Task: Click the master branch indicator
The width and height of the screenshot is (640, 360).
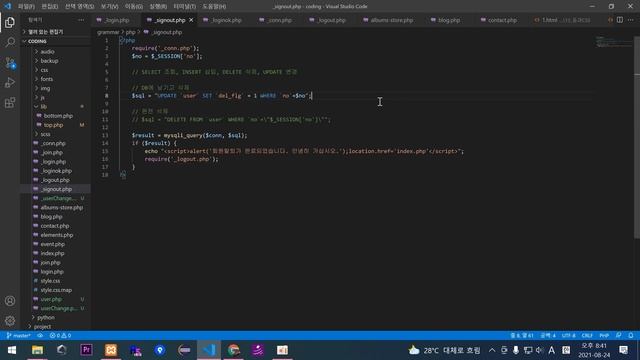Action: pos(18,336)
